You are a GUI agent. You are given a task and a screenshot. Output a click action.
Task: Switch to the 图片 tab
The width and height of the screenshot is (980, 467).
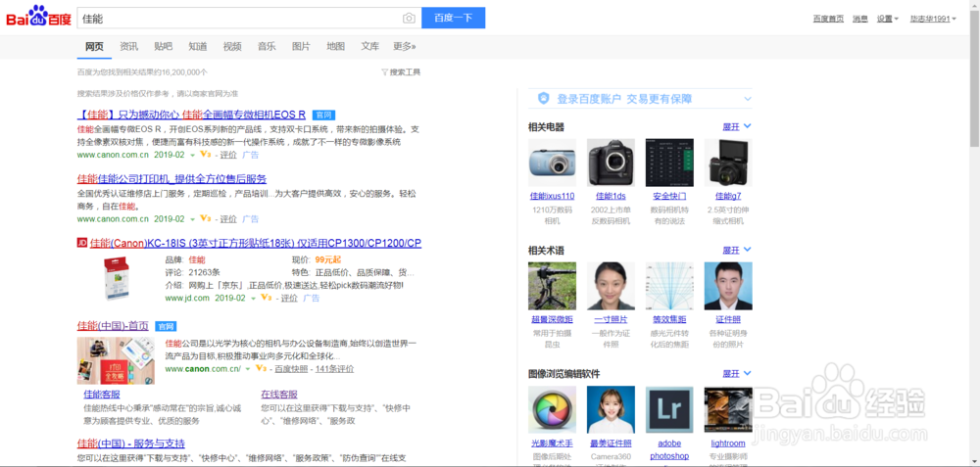coord(301,46)
